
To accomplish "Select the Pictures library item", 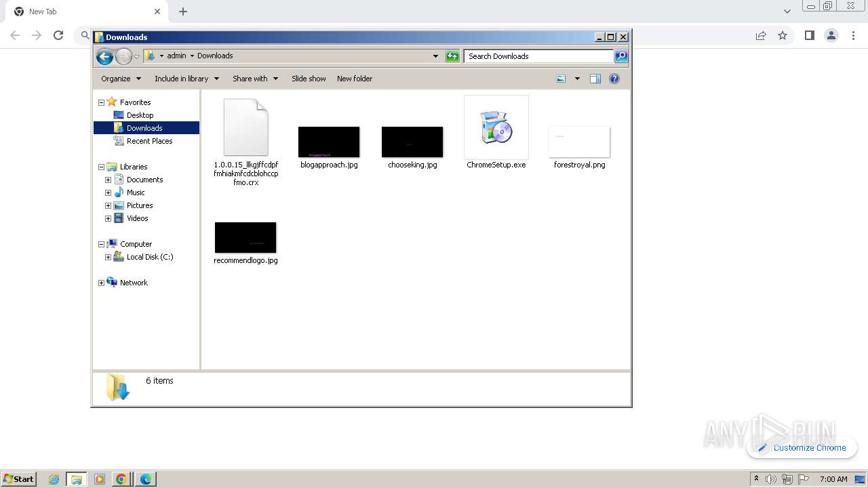I will click(x=139, y=205).
